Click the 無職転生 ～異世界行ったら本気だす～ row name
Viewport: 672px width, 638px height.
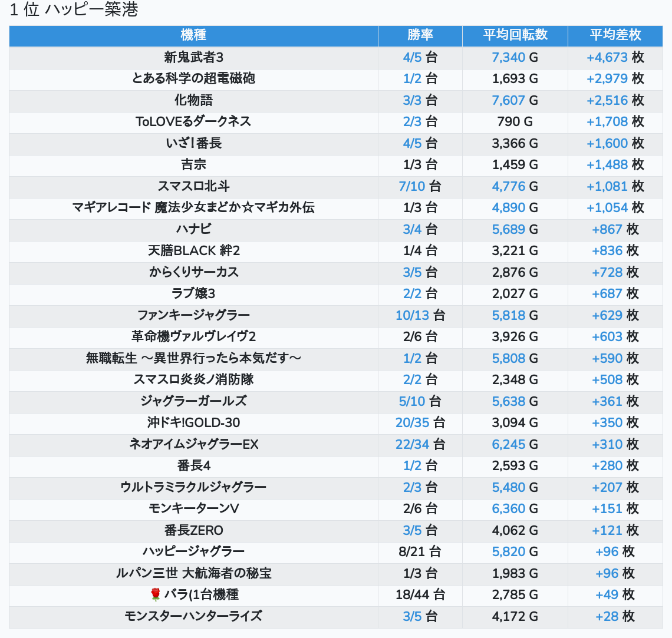coord(193,358)
